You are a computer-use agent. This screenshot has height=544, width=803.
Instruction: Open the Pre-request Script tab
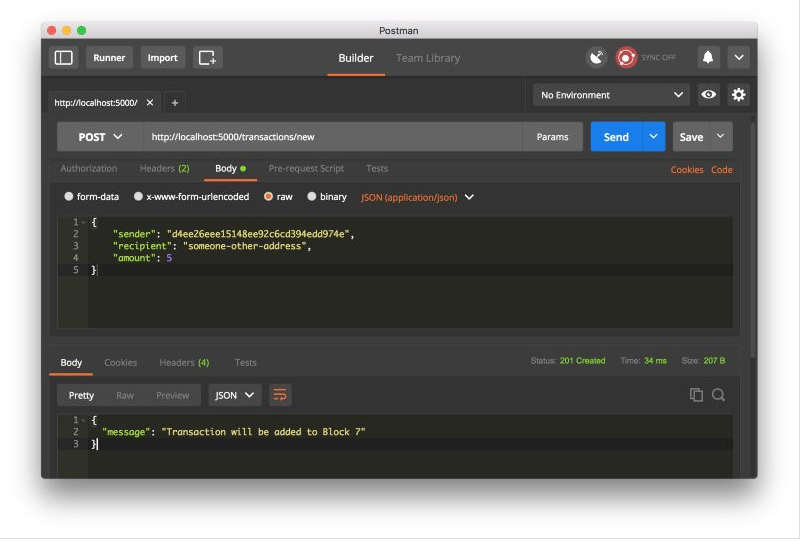coord(306,169)
